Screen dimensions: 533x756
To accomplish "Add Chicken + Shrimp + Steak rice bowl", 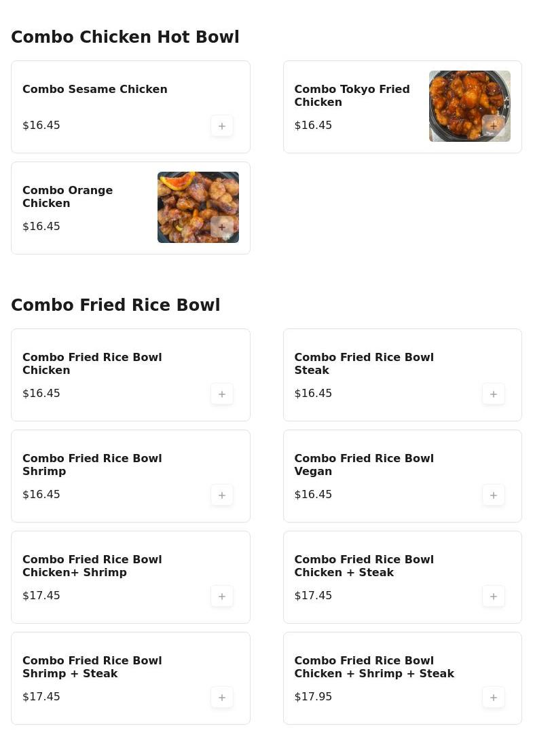I will 494,698.
